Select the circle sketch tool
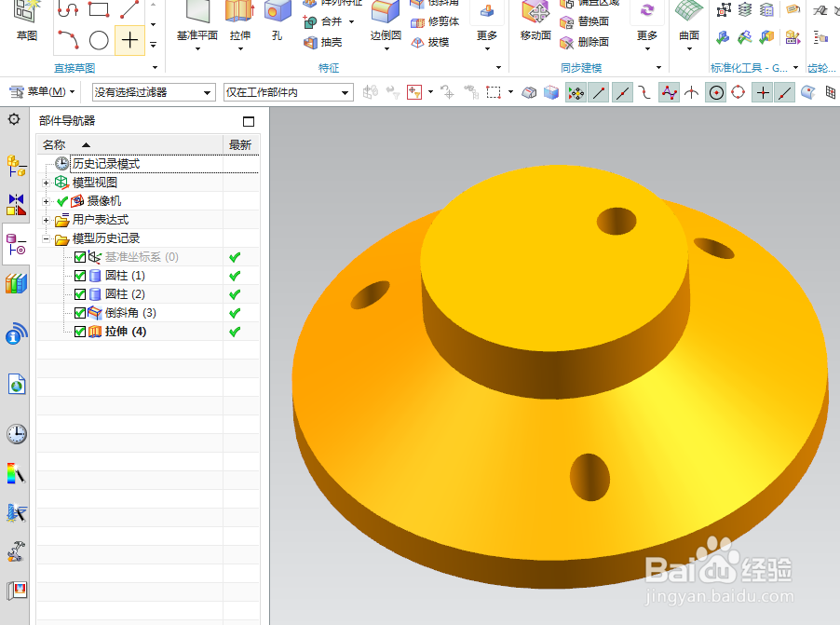This screenshot has height=625, width=840. pyautogui.click(x=99, y=40)
